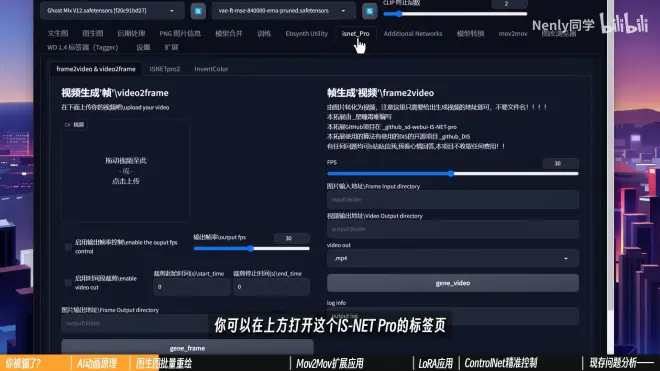Screen dimensions: 660x371
Task: Enable the video cut time checkbox
Action: 68,283
